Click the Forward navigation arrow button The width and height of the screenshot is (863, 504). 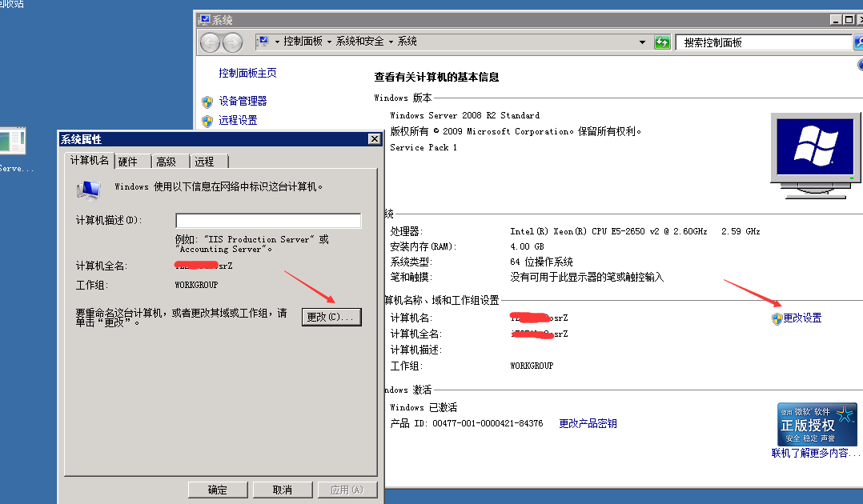(x=232, y=42)
